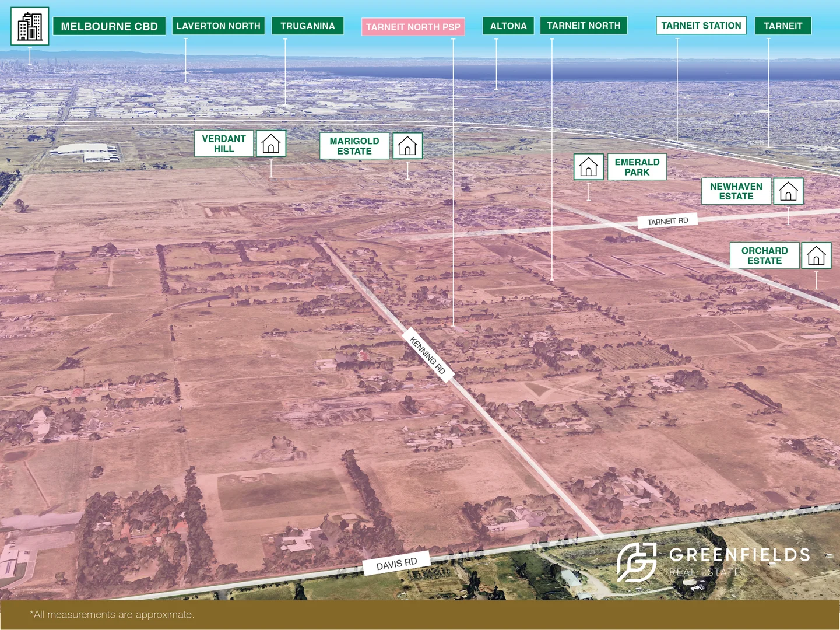Expand the Tarneit North label

tap(584, 25)
